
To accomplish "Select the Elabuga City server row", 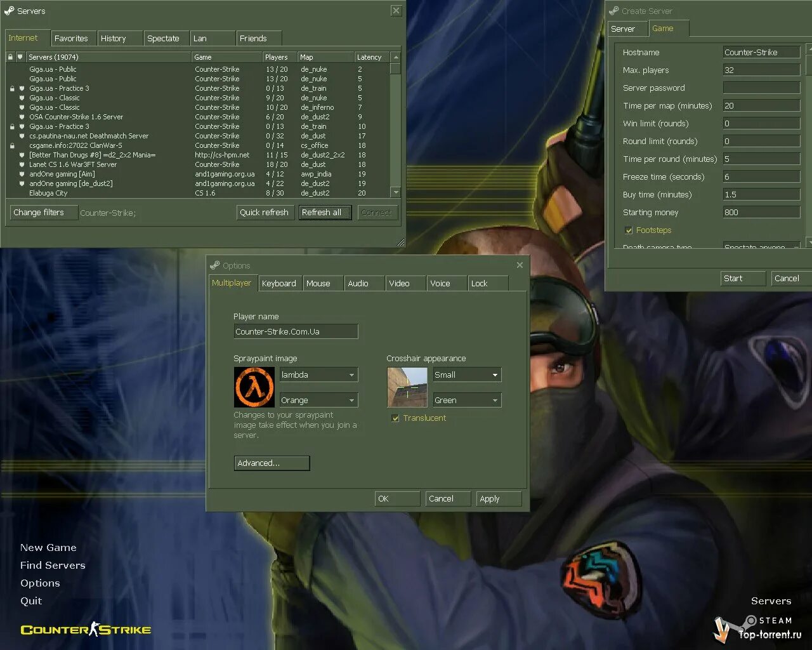I will pos(198,193).
